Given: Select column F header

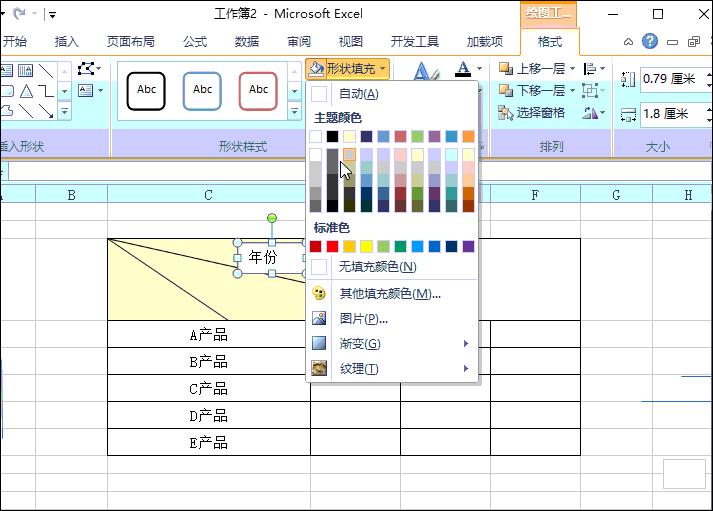Looking at the screenshot, I should pos(535,195).
